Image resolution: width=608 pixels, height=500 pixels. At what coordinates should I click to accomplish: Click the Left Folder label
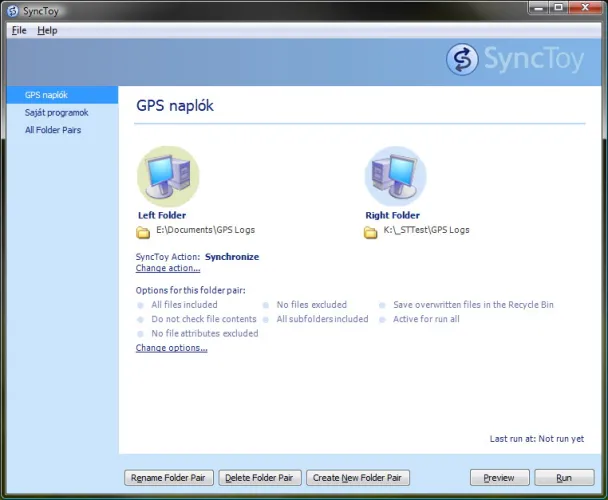coord(162,215)
